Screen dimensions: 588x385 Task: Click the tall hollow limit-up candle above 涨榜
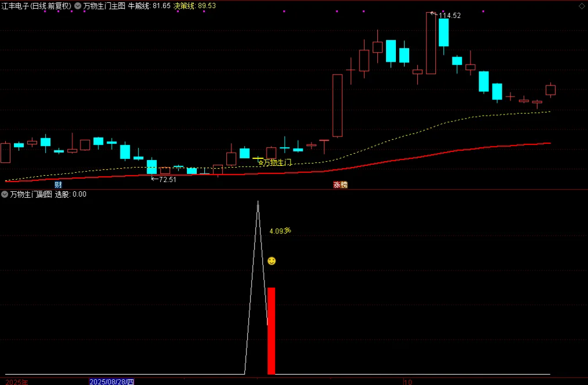(337, 105)
